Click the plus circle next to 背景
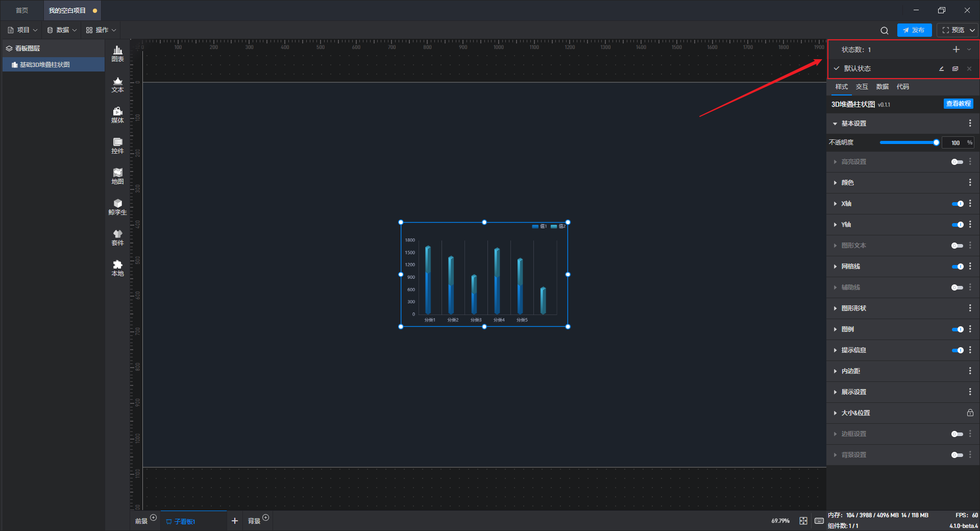 [x=265, y=517]
